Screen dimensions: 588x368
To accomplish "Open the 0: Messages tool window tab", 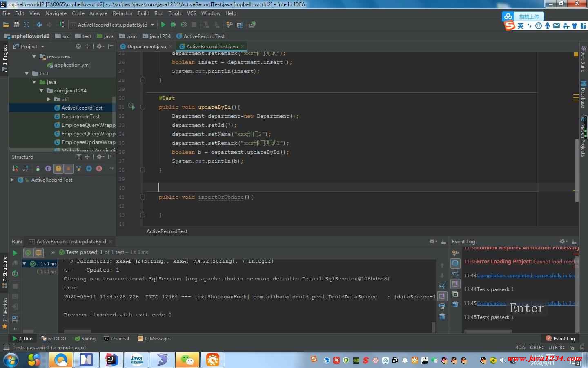I will point(154,339).
